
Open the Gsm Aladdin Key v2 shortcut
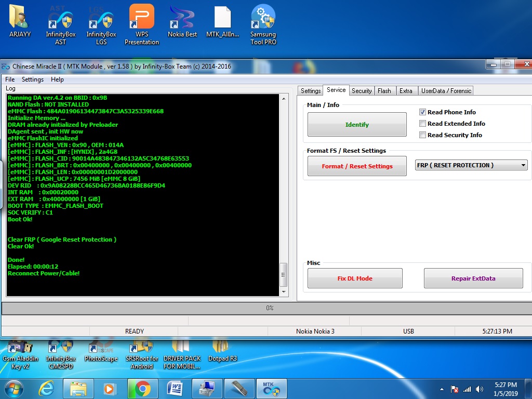pos(20,355)
